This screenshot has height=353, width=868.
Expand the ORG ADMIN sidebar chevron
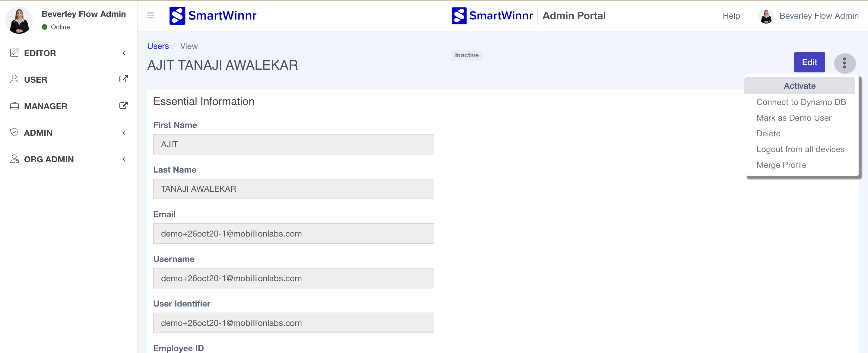124,159
